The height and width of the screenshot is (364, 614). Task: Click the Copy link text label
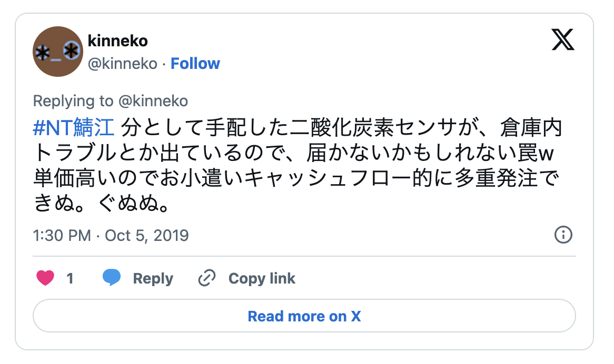[x=262, y=278]
